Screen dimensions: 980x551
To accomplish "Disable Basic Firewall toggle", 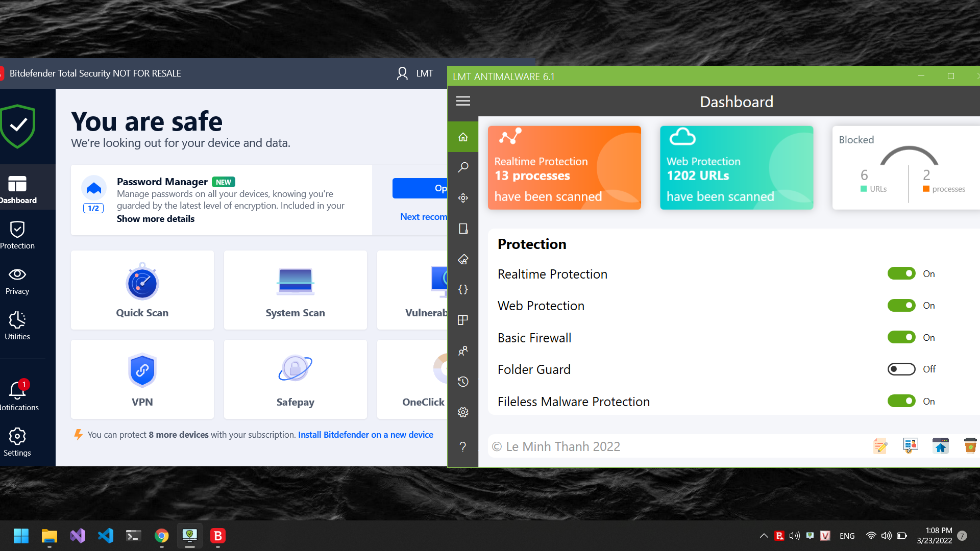I will pos(901,337).
